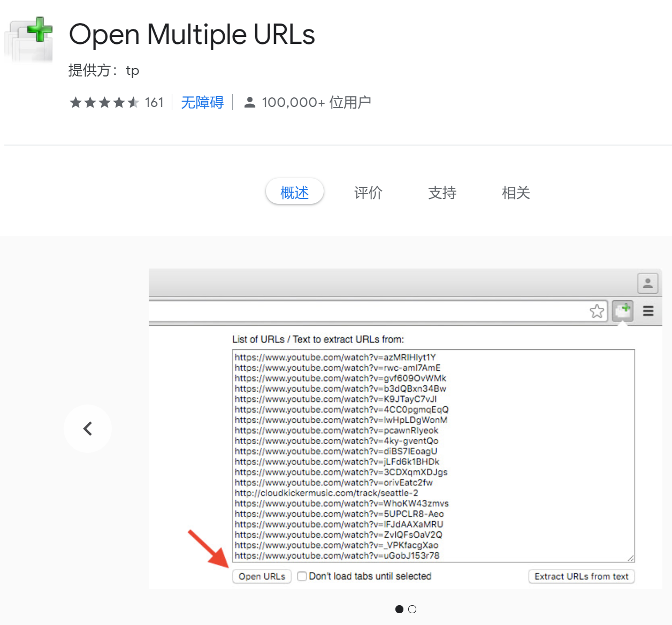Click the URL ending ZvIQFsOaV2Q
The height and width of the screenshot is (625, 672).
339,535
